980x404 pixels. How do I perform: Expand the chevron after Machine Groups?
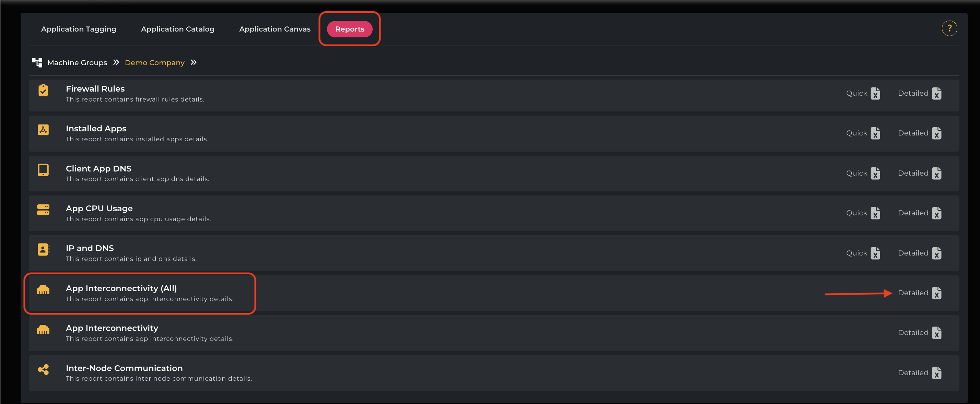(116, 62)
